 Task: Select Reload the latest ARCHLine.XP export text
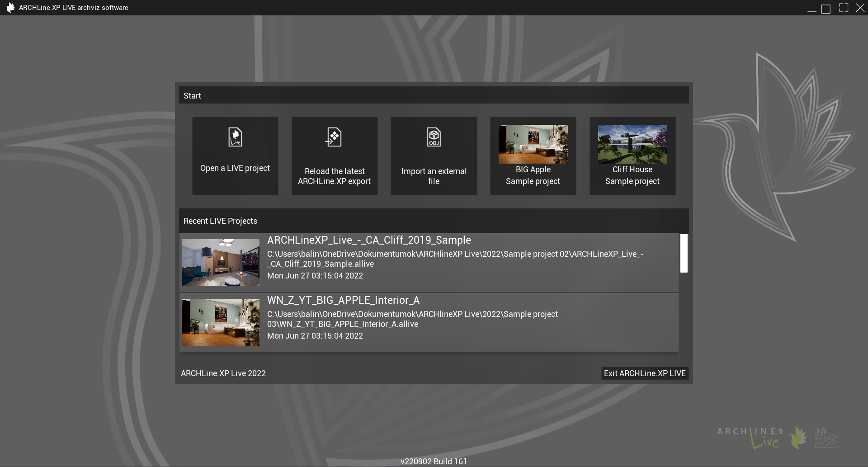334,176
